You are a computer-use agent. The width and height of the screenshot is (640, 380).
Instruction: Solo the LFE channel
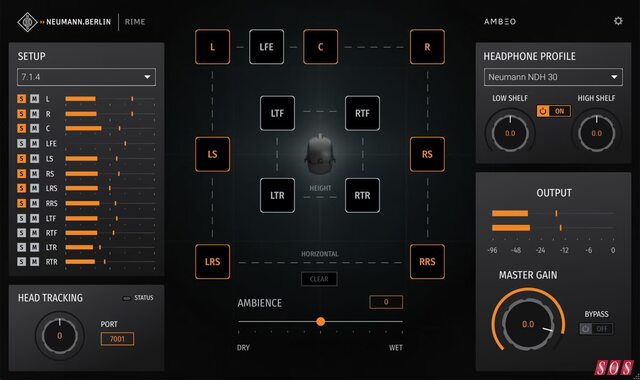pos(22,144)
